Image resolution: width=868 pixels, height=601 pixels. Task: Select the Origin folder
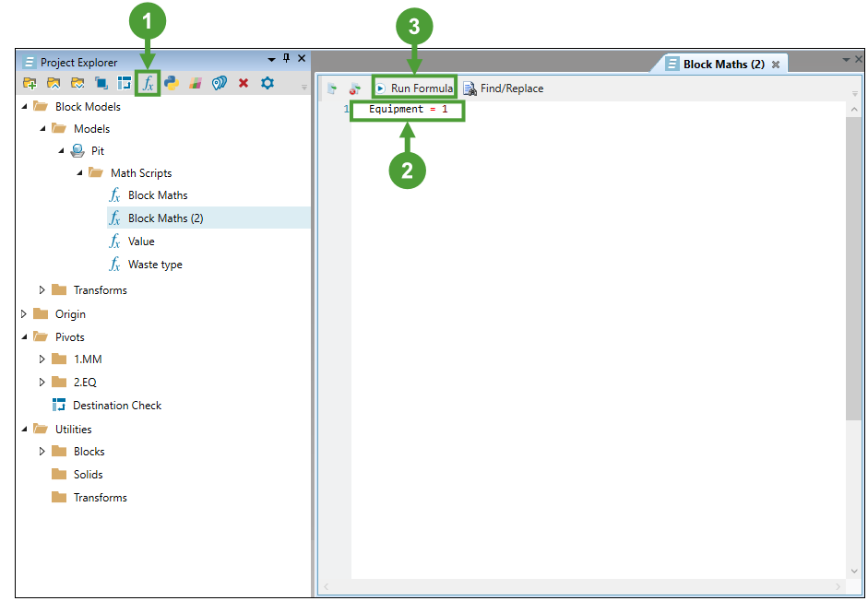[70, 313]
